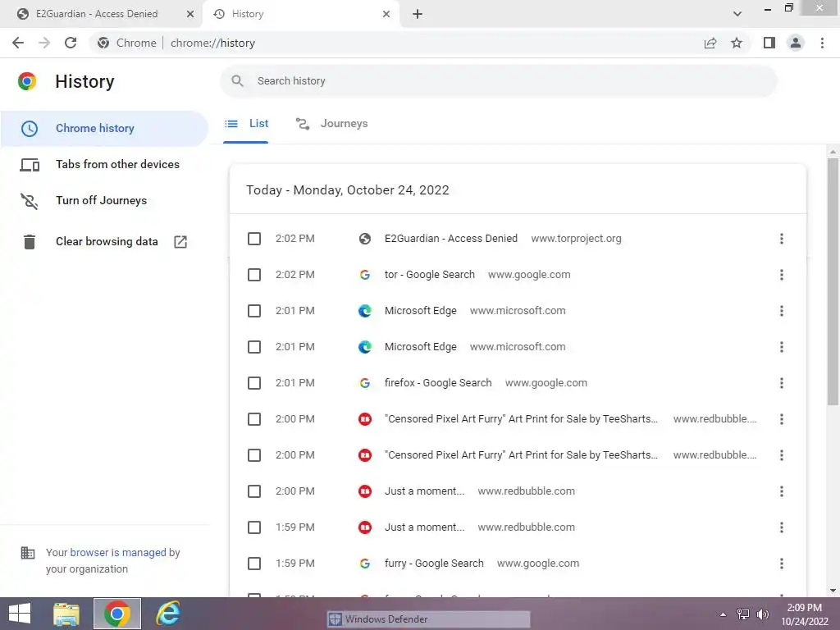The height and width of the screenshot is (630, 840).
Task: Open the tor - Google Search history link
Action: tap(430, 275)
